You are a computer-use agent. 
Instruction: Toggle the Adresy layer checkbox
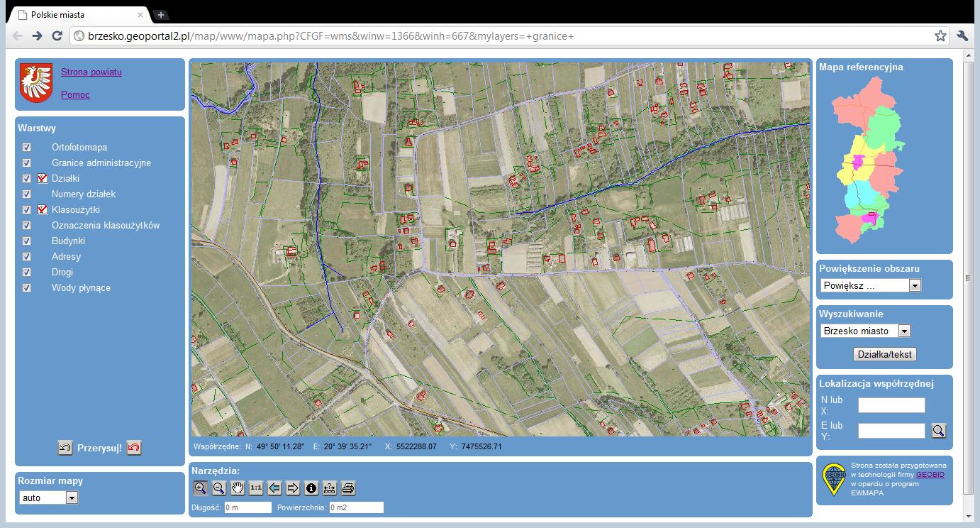point(27,257)
